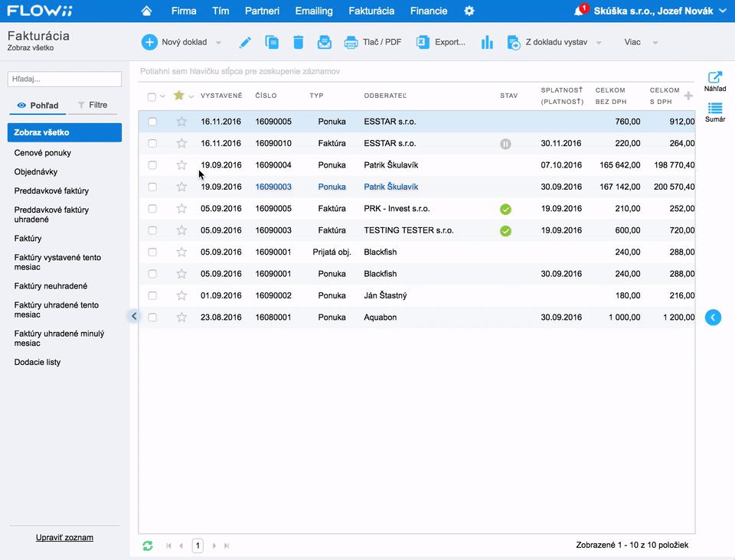Star the Aquabon row
Screen dimensions: 735x560
tap(181, 317)
